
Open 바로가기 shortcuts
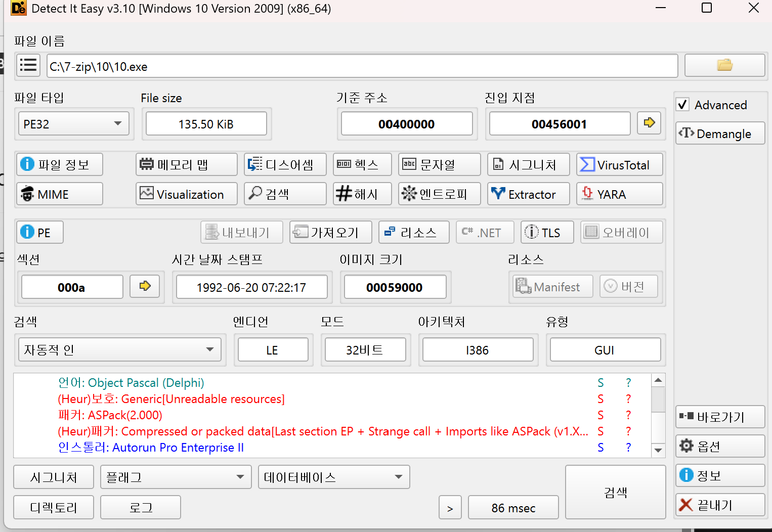coord(720,417)
